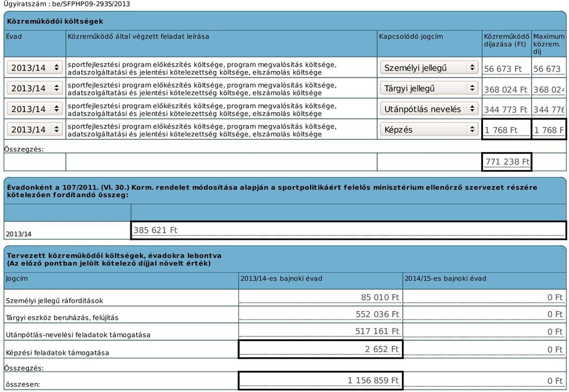The width and height of the screenshot is (569, 392).
Task: Click the 2014/15 value for Személyi jellegű ráfordítások
Action: pyautogui.click(x=484, y=297)
